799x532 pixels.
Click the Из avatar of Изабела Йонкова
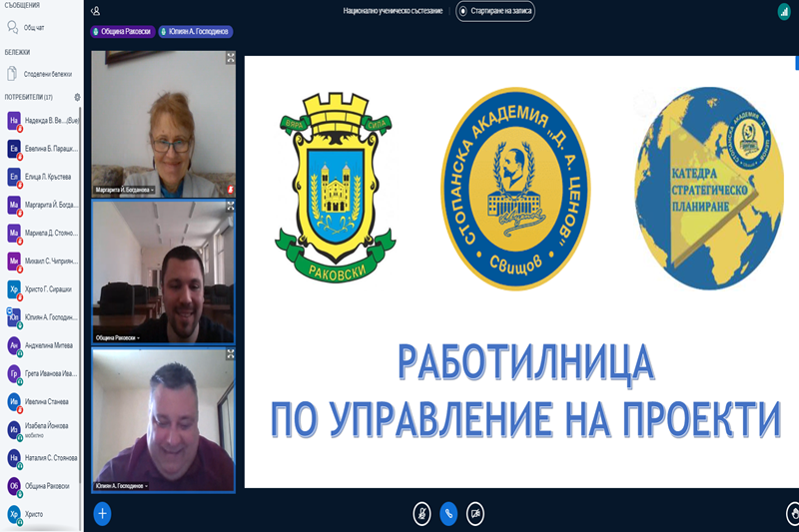(14, 429)
